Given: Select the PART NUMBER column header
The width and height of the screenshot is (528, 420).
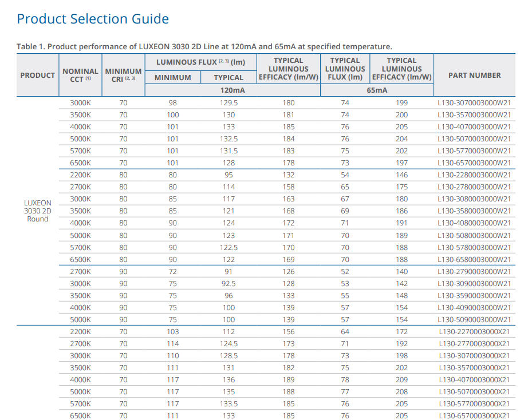Looking at the screenshot, I should point(474,75).
